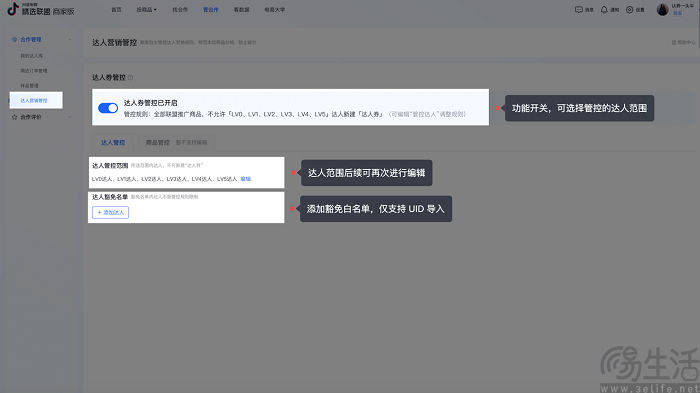
Task: Click the star icon beside 合作评价
Action: click(14, 117)
